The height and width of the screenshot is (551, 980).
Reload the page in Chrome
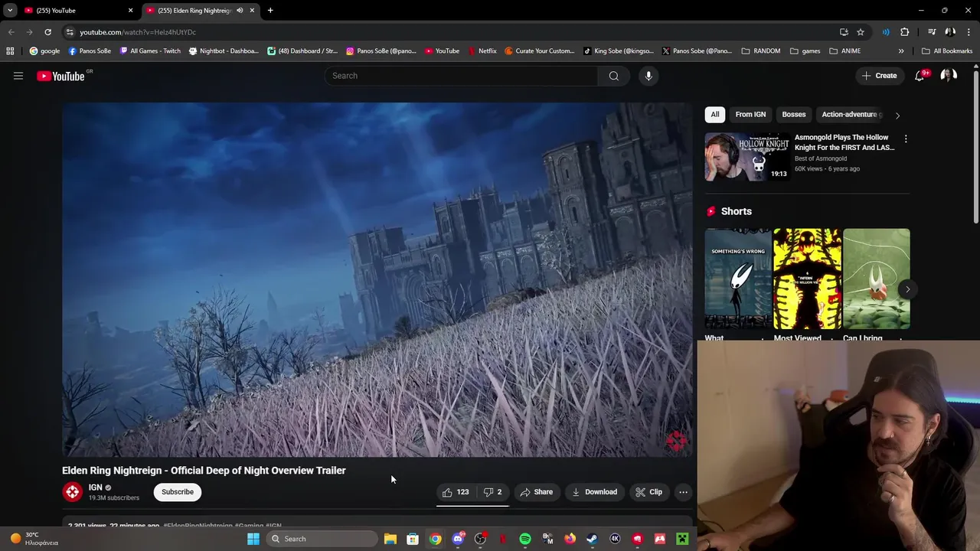(x=47, y=32)
